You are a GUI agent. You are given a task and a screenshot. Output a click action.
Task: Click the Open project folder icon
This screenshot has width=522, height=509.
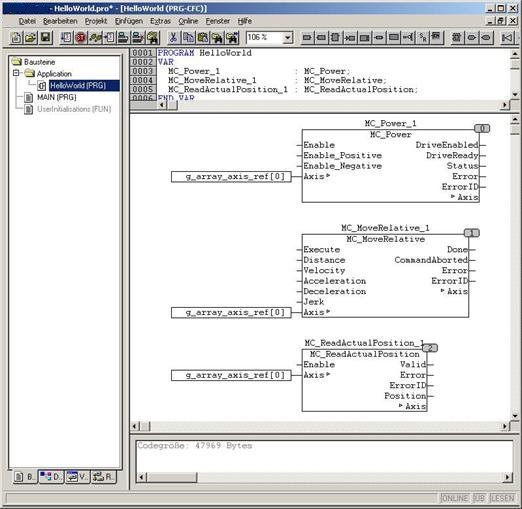(x=31, y=38)
